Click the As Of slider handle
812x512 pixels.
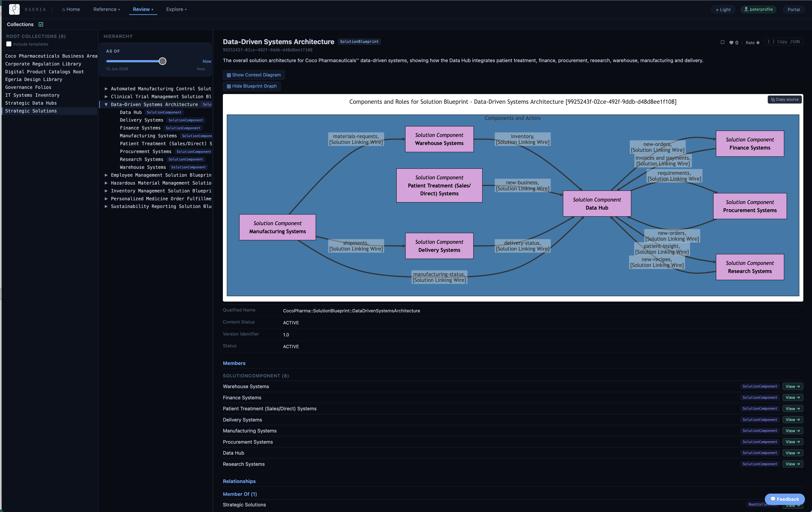(162, 61)
